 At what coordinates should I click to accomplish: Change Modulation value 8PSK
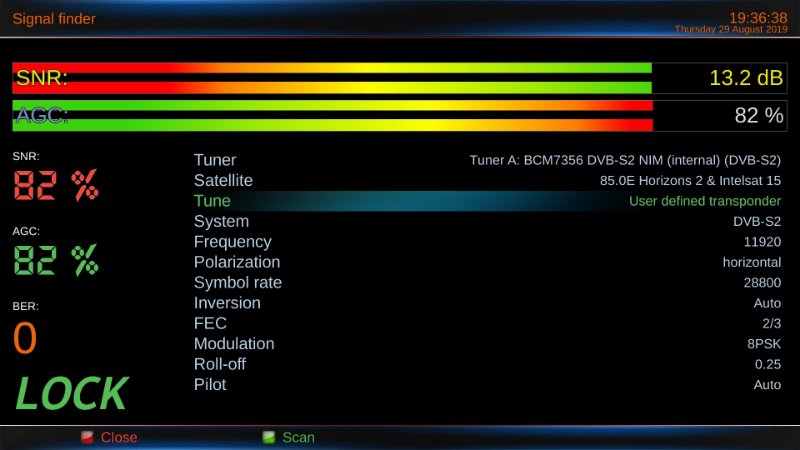click(x=764, y=344)
